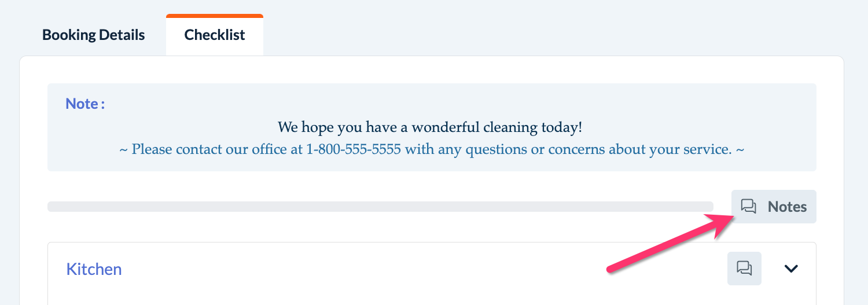Screen dimensions: 868x305
Task: Open the Kitchen checklist heading
Action: tap(94, 269)
